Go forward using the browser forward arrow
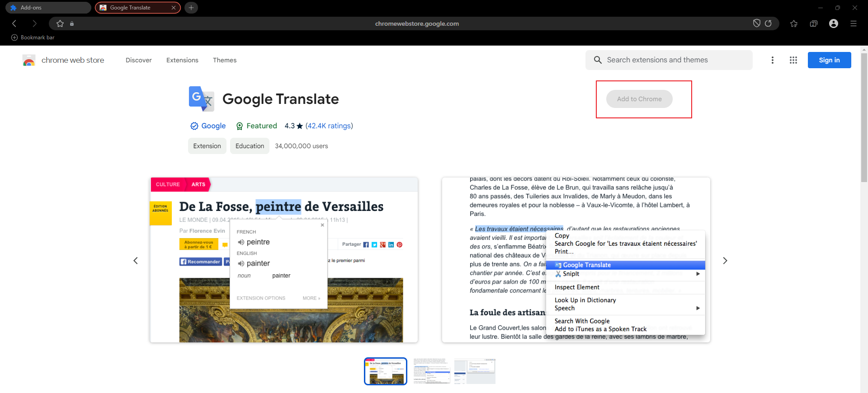This screenshot has height=393, width=868. coord(34,23)
